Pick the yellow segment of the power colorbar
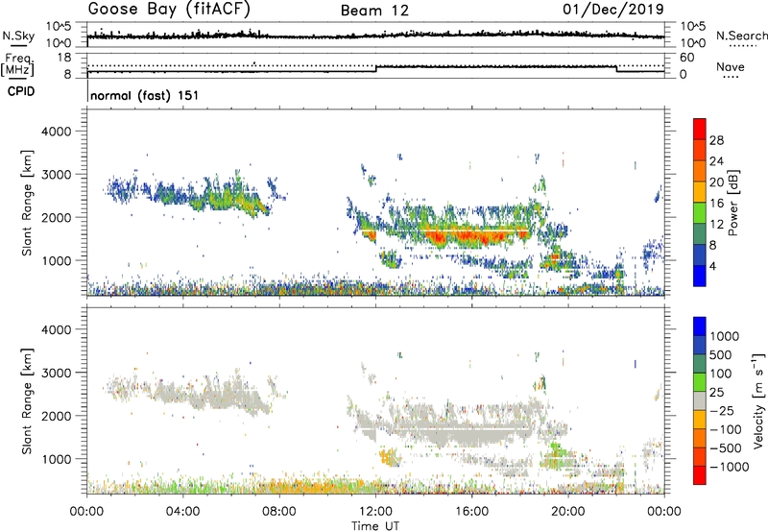768x532 pixels. (x=700, y=191)
